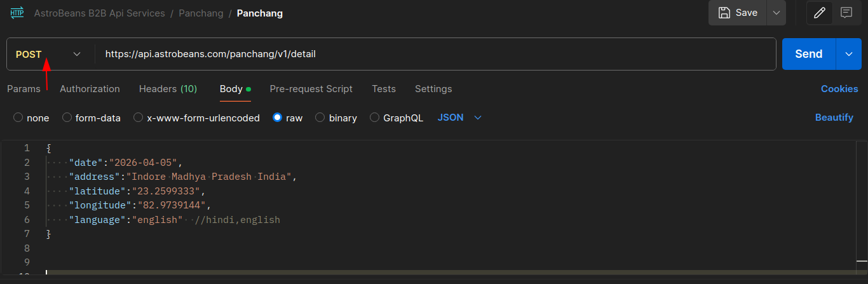Select the none body radio option
The image size is (868, 284).
(18, 118)
